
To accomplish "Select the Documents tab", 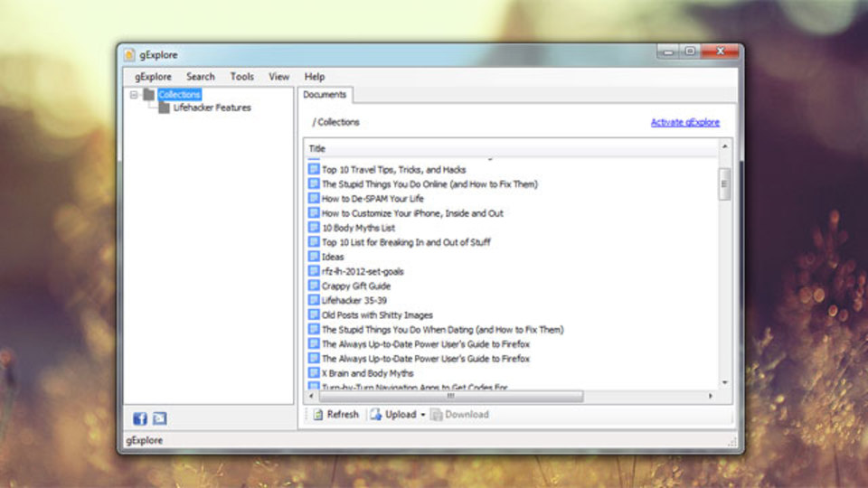I will click(x=325, y=95).
